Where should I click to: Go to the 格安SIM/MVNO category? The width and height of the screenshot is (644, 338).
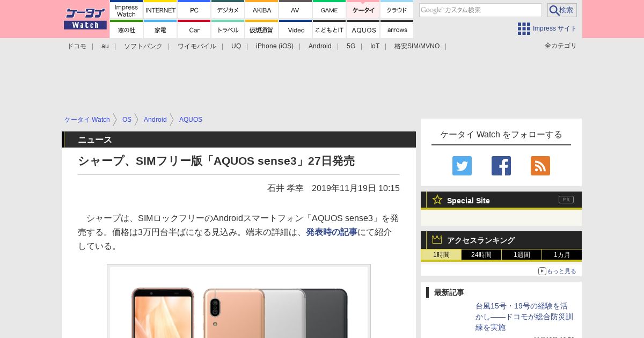point(417,46)
